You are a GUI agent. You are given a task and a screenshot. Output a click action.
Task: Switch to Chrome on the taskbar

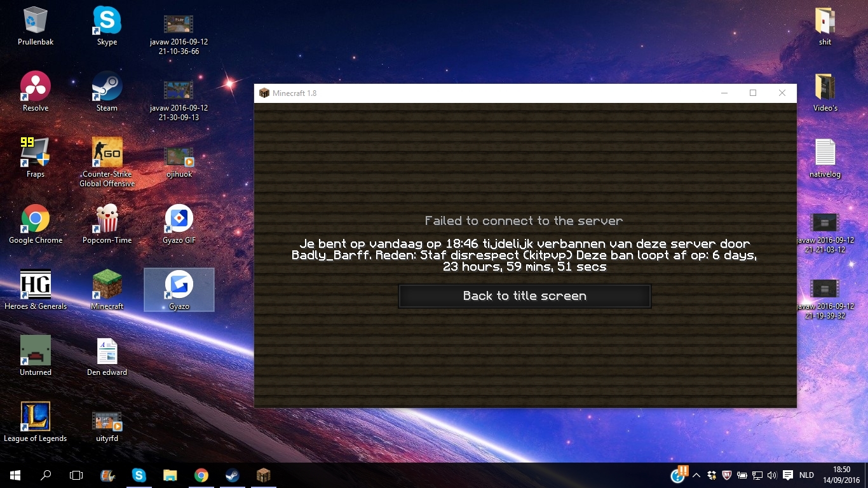coord(201,475)
